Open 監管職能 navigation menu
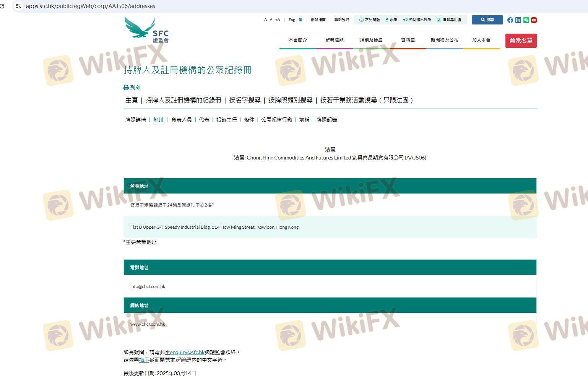 [x=334, y=40]
